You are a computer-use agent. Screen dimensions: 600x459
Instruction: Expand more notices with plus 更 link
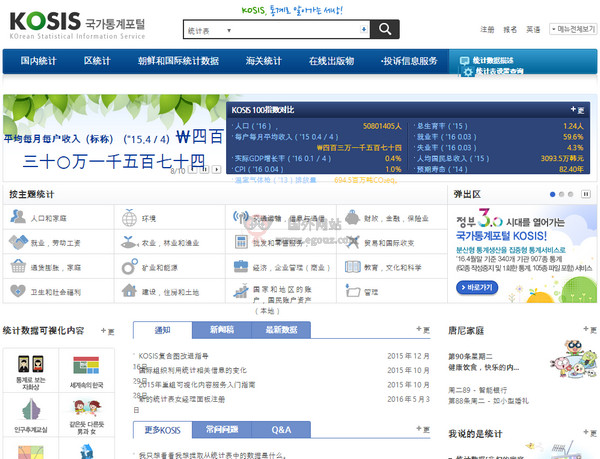point(423,330)
